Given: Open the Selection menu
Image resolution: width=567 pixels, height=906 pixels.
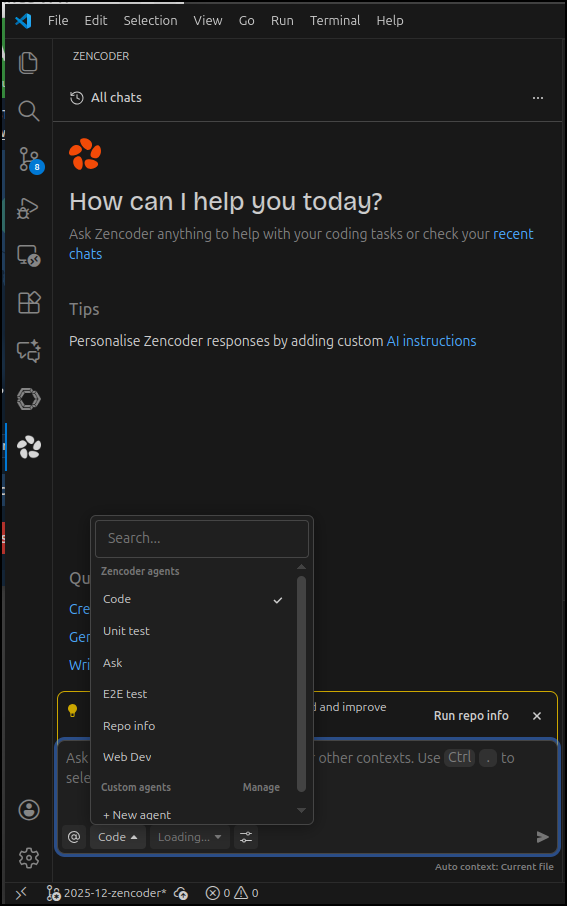Looking at the screenshot, I should point(150,21).
